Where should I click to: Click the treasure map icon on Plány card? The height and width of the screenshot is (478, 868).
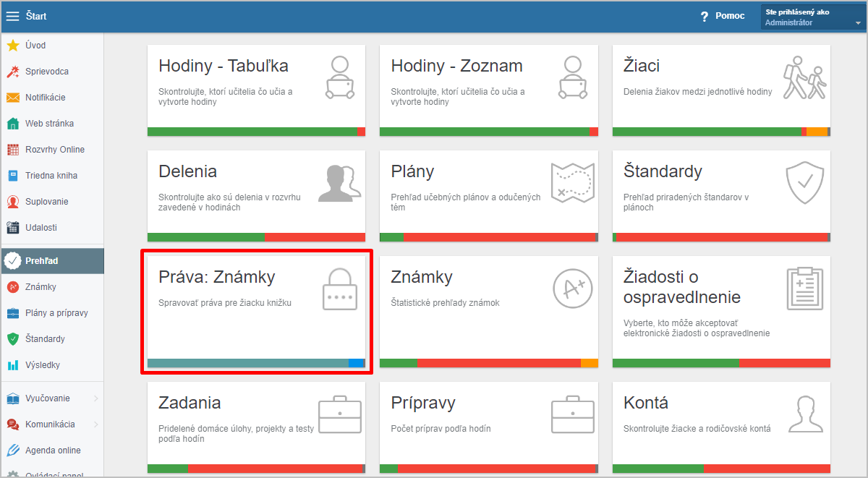tap(573, 182)
